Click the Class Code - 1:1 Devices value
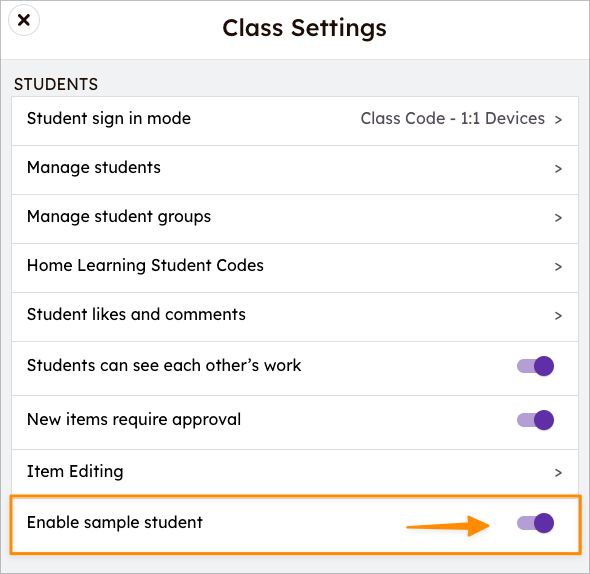This screenshot has height=574, width=590. pos(452,119)
